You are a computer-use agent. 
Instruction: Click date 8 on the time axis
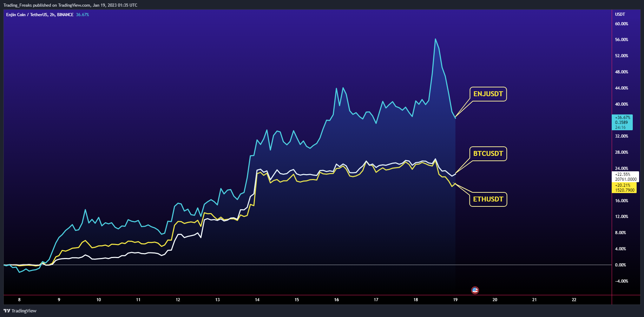pyautogui.click(x=19, y=300)
